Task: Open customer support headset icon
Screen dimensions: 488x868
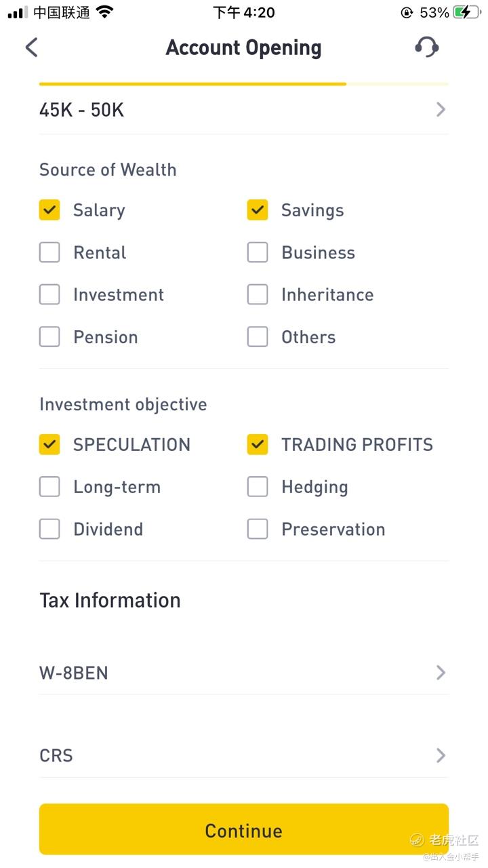Action: tap(426, 47)
